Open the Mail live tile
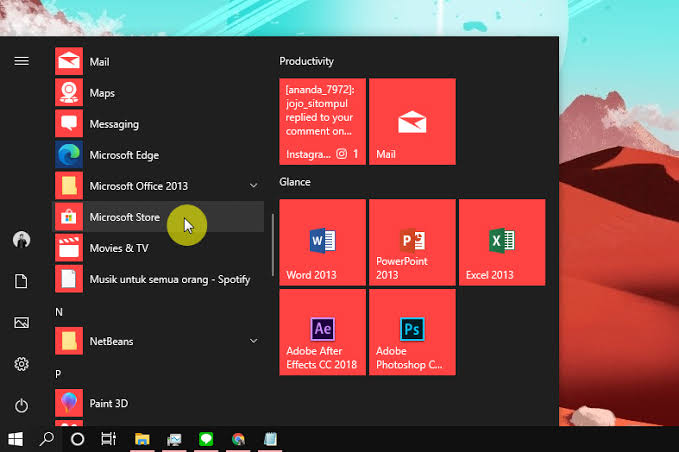679x452 pixels. (412, 122)
